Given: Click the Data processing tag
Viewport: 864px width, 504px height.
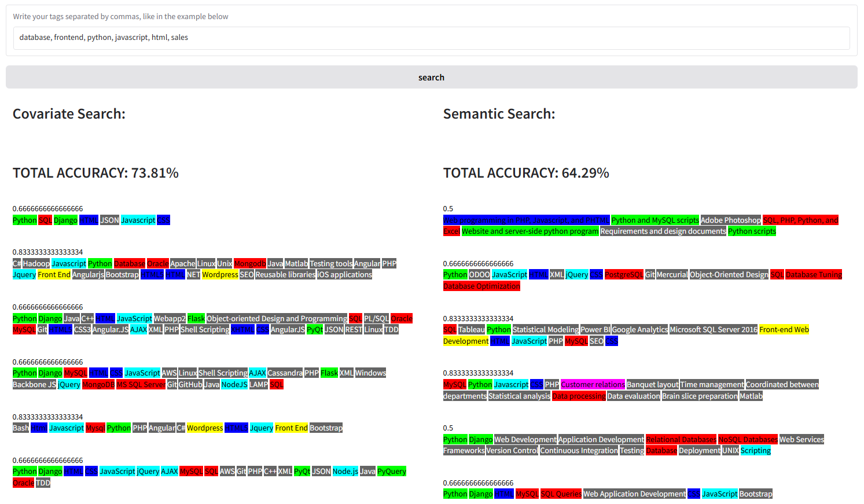Looking at the screenshot, I should 579,396.
